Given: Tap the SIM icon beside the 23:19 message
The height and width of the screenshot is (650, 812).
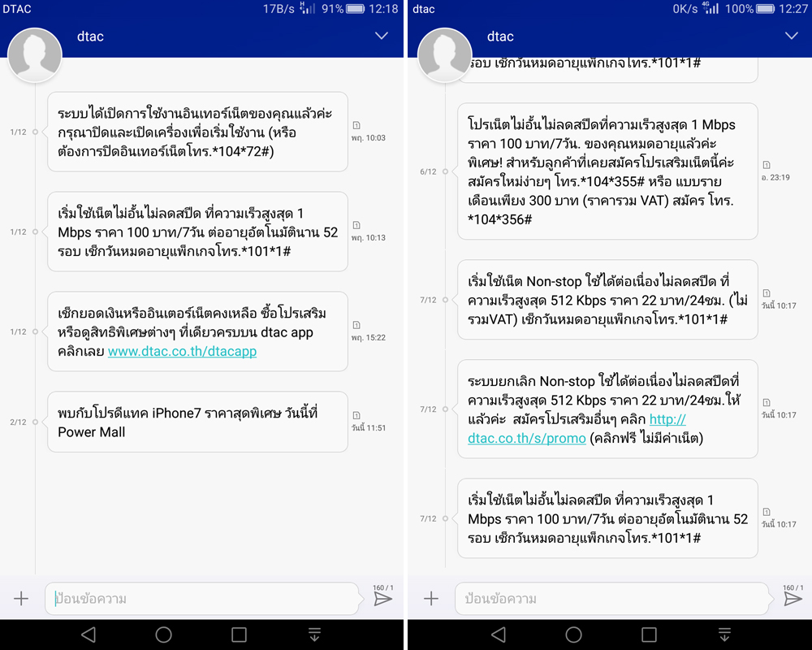Looking at the screenshot, I should pos(767,165).
